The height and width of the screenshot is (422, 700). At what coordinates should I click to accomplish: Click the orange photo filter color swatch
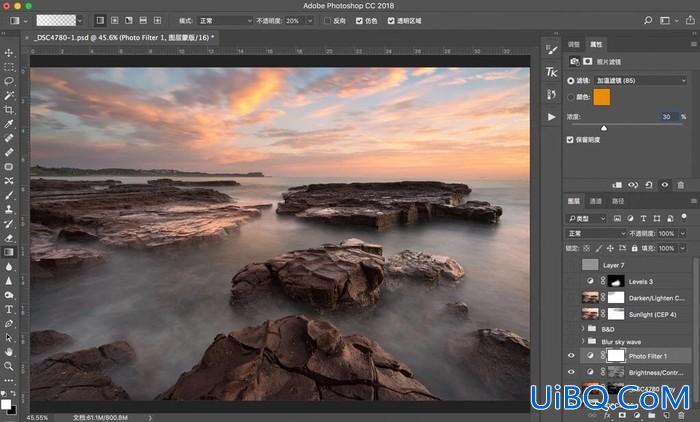point(601,97)
